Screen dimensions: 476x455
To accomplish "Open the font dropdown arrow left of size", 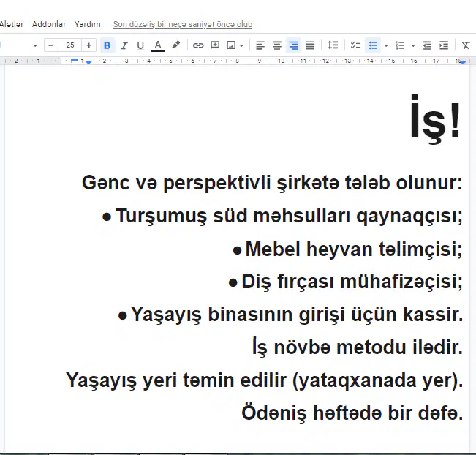I will tap(35, 45).
